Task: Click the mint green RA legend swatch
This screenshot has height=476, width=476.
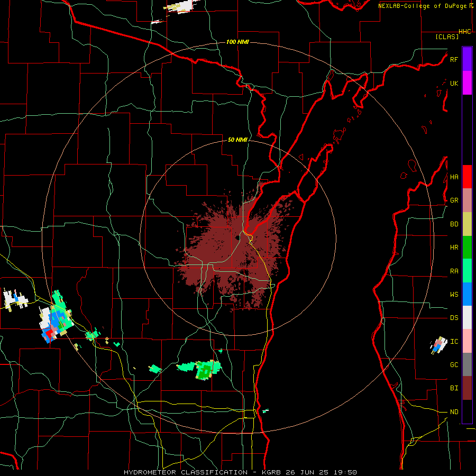Action: click(x=467, y=271)
